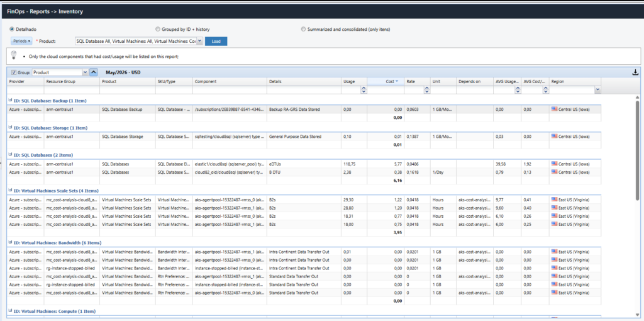Open the Product selection dropdown arrow
The image size is (644, 321).
coord(199,41)
